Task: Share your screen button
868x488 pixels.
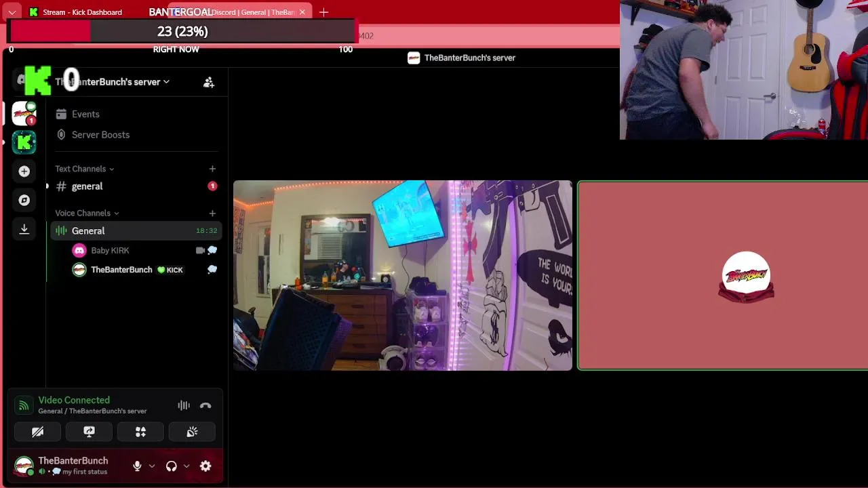Action: click(x=89, y=432)
